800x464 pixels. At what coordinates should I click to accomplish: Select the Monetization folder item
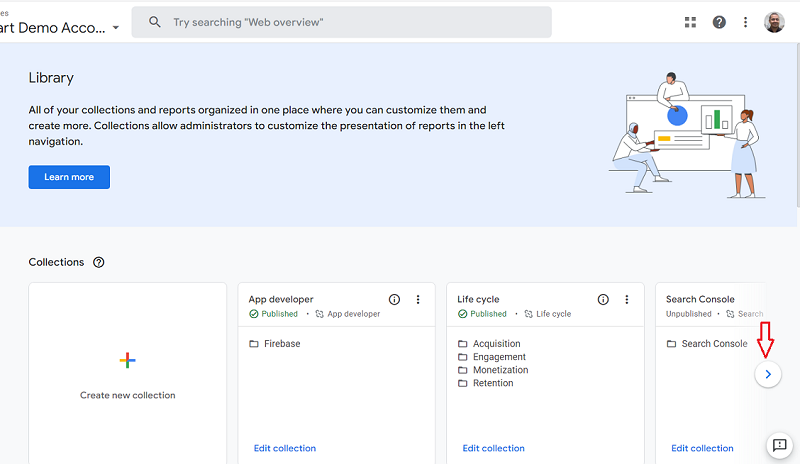point(500,370)
